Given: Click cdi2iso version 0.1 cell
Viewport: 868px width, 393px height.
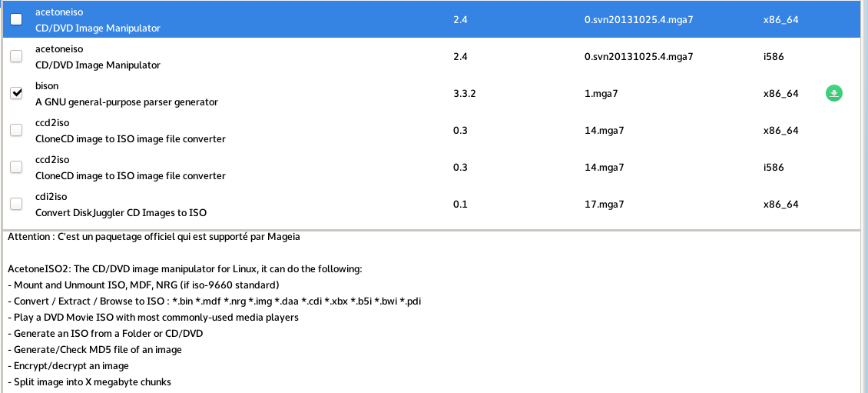Looking at the screenshot, I should 460,205.
